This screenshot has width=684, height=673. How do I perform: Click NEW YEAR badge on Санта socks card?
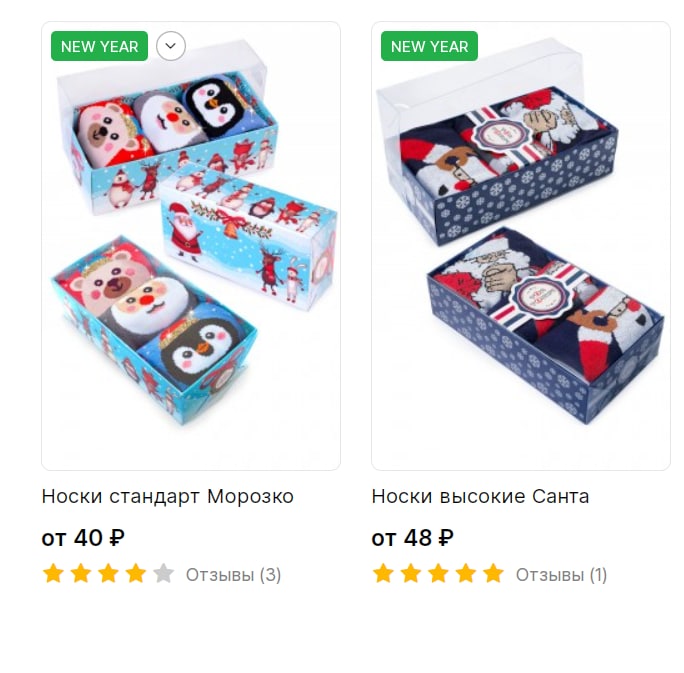[x=429, y=46]
